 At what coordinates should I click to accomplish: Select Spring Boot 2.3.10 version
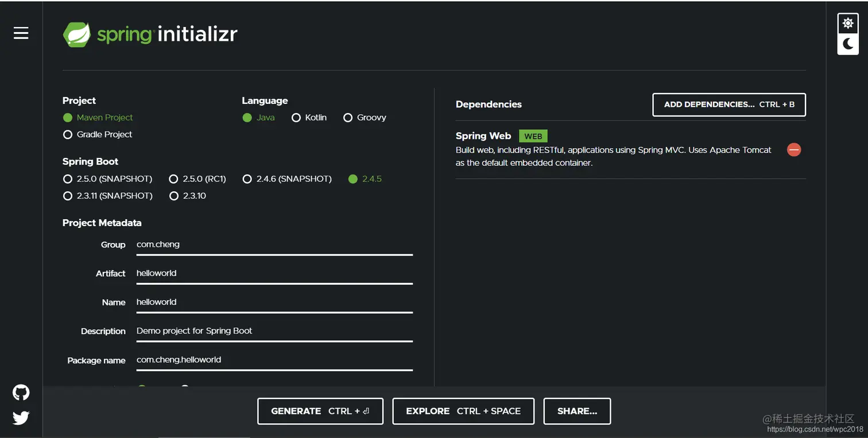[188, 196]
